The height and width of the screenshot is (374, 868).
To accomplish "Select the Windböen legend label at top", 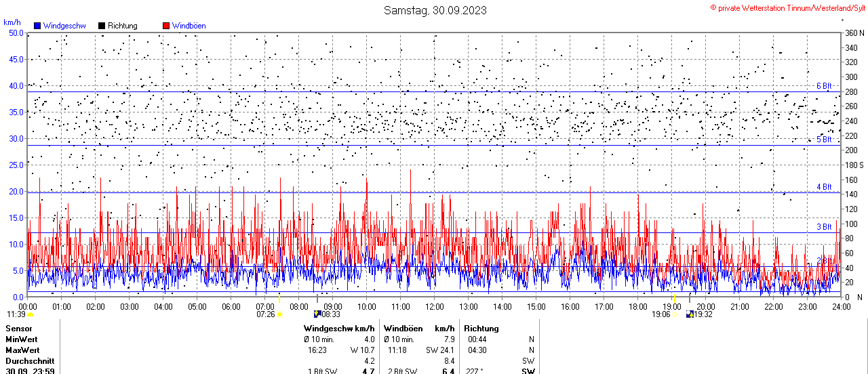I will click(x=189, y=26).
